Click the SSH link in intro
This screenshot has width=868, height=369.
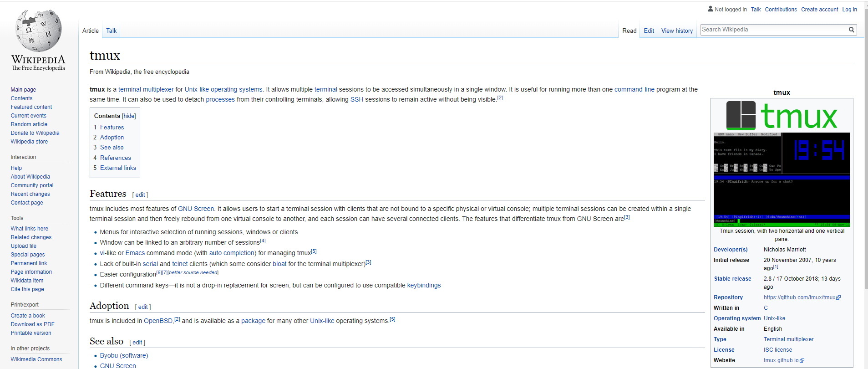[x=357, y=100]
